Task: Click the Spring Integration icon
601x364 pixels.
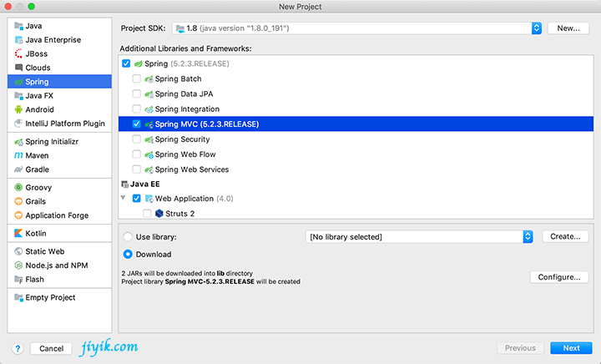Action: tap(149, 109)
